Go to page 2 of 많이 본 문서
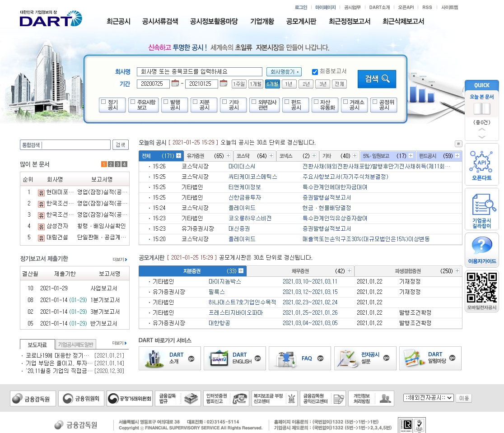Screen dimensions: 504x433 pyautogui.click(x=111, y=164)
